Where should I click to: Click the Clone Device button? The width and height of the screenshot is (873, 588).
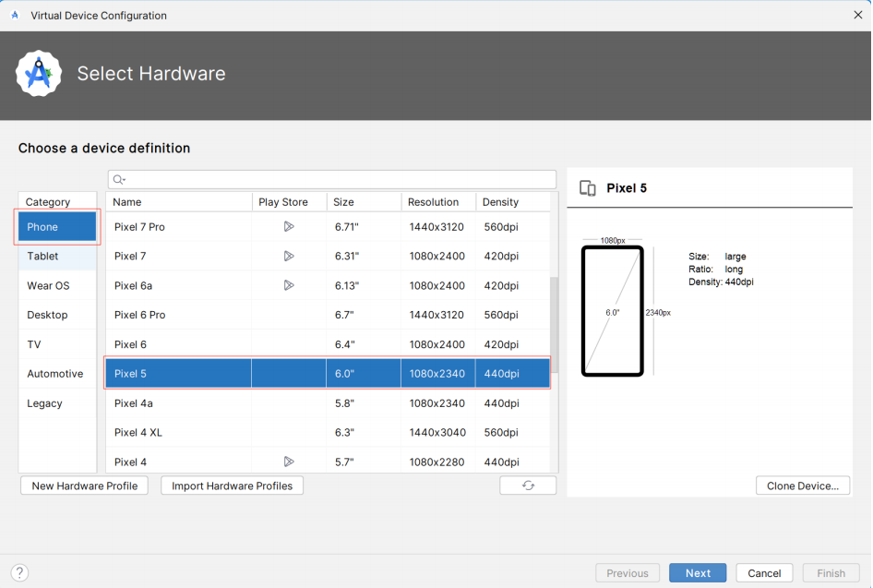click(x=802, y=486)
